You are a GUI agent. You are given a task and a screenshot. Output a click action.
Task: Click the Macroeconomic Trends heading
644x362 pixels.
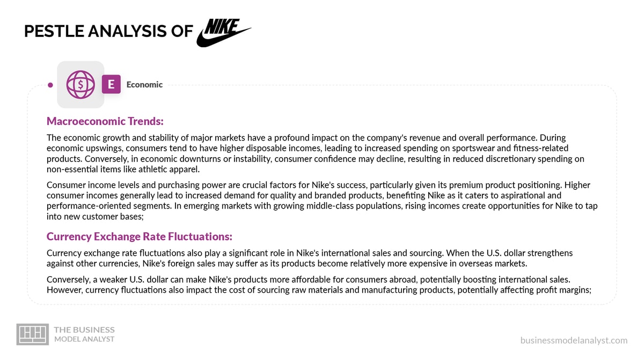[105, 121]
